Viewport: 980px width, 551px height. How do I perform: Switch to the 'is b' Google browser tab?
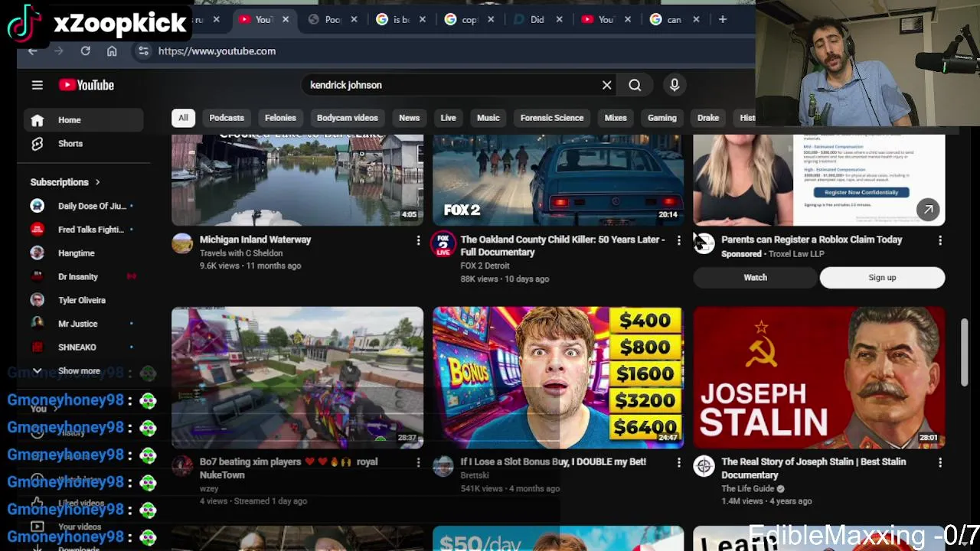point(402,19)
